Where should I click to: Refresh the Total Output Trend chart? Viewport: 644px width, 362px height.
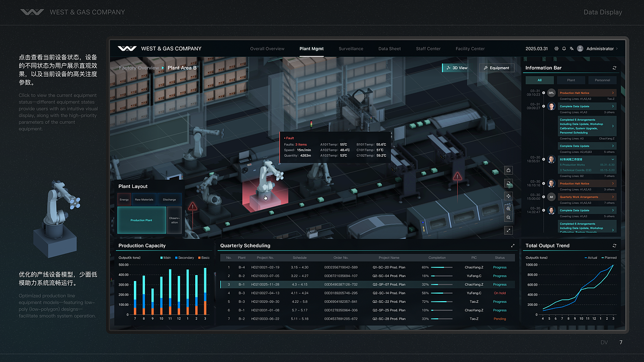[614, 246]
